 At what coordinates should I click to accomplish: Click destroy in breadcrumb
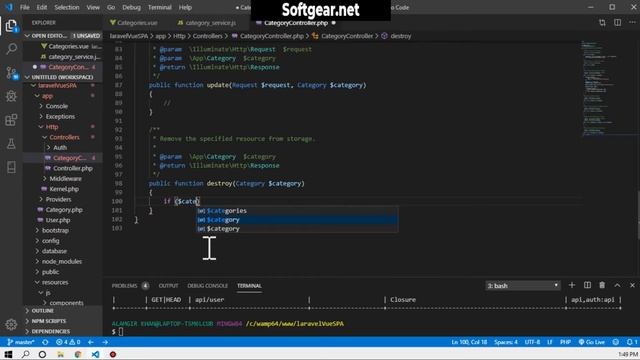[401, 36]
